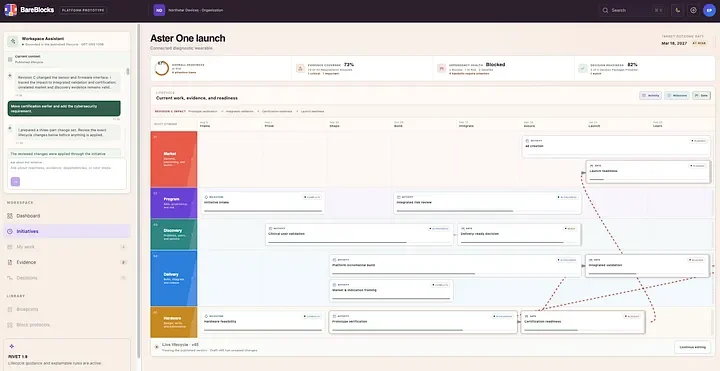Open Evidence in the sidebar
Screen dimensions: 720x371
[67, 262]
